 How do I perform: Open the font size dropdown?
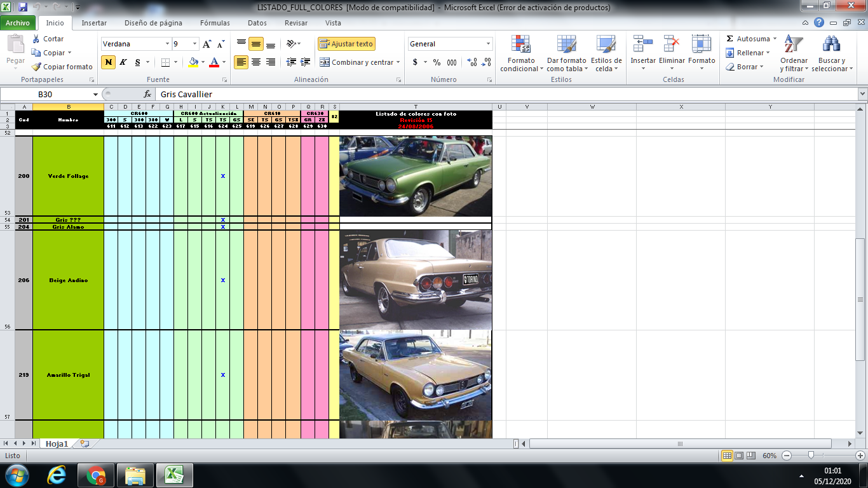196,44
